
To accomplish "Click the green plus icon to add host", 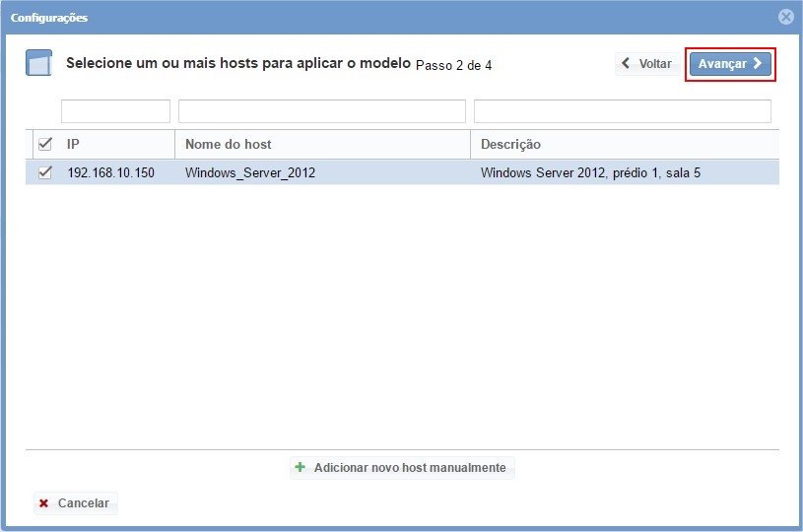I will [x=301, y=467].
